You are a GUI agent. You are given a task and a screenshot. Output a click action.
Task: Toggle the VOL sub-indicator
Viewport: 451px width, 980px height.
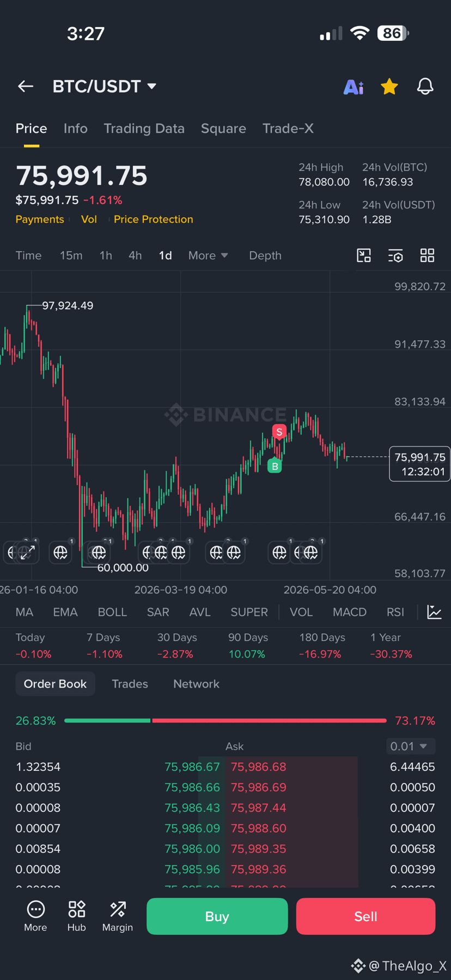pos(301,612)
